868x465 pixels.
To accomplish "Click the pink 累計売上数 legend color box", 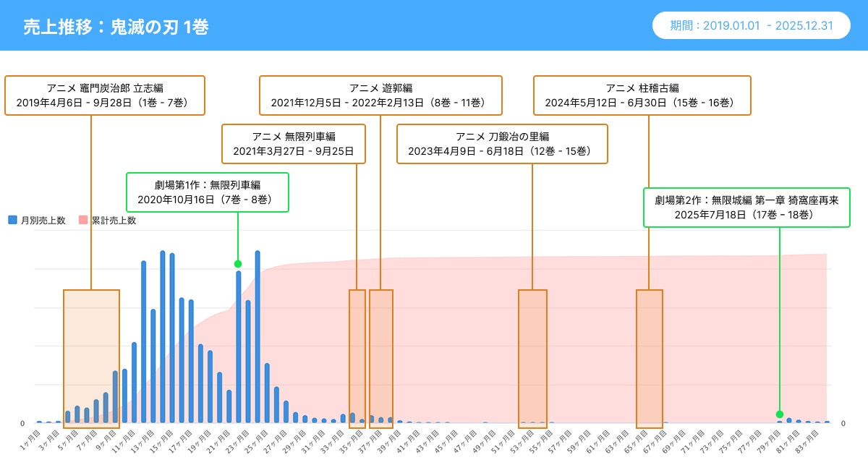I will [82, 221].
